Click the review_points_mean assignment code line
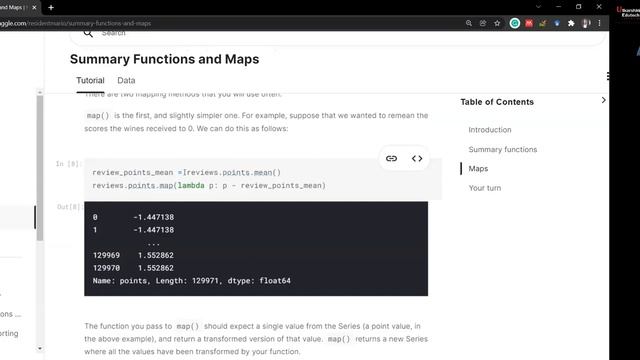Viewport: 640px width, 360px height. [187, 173]
